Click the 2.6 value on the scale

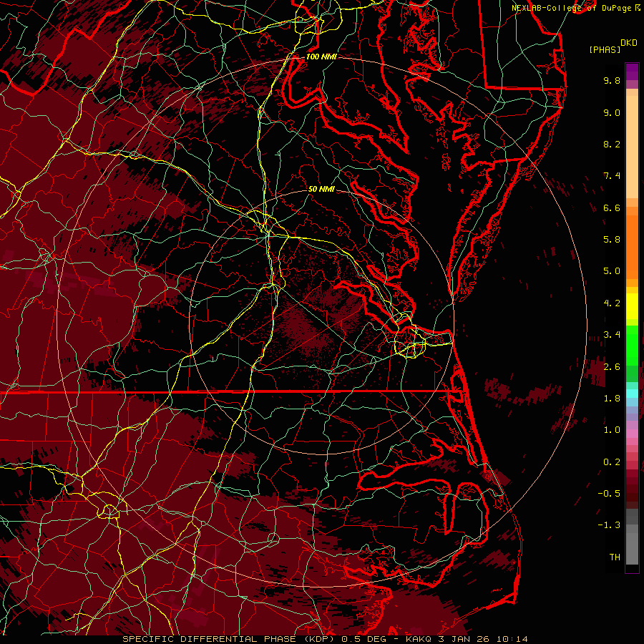pos(612,367)
